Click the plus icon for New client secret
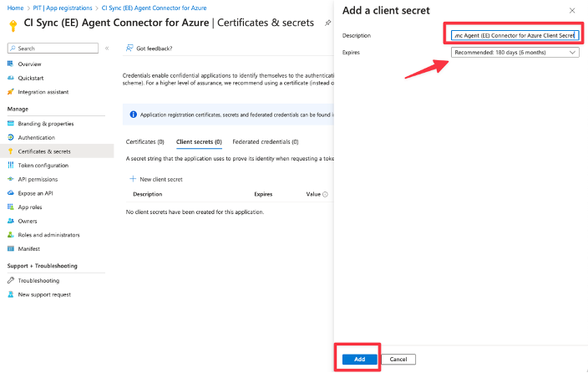588x373 pixels. pyautogui.click(x=133, y=179)
